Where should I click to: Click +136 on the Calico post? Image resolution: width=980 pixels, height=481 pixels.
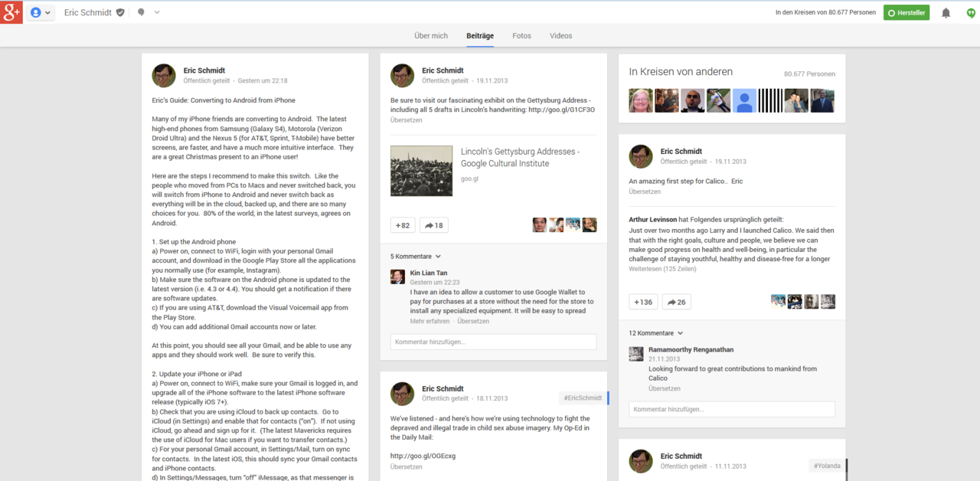(x=643, y=302)
